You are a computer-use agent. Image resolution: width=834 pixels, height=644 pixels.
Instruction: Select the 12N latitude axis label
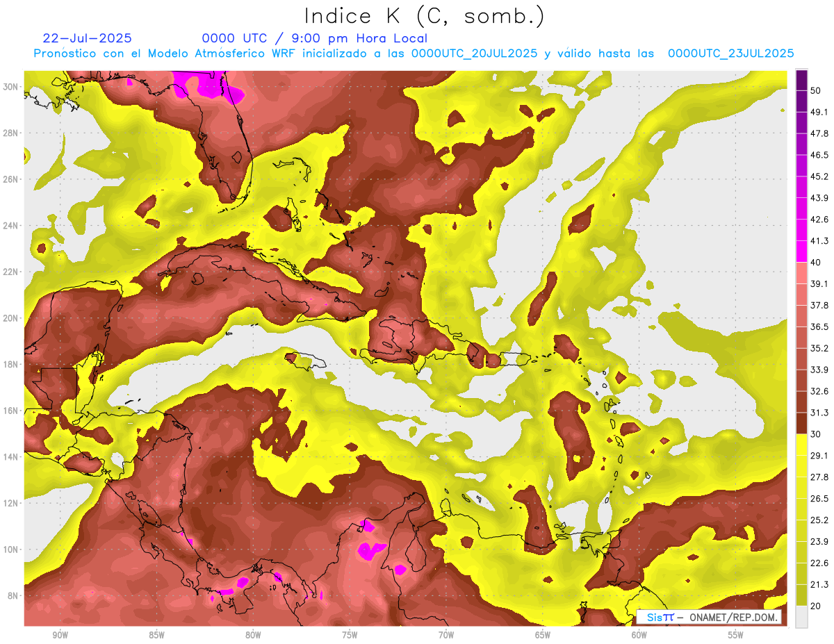[x=10, y=503]
